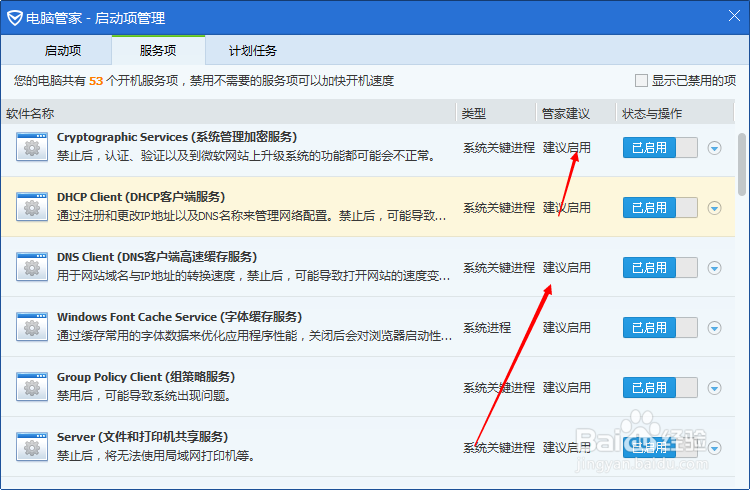Toggle the DHCP Client 已启用 switch

(x=660, y=208)
